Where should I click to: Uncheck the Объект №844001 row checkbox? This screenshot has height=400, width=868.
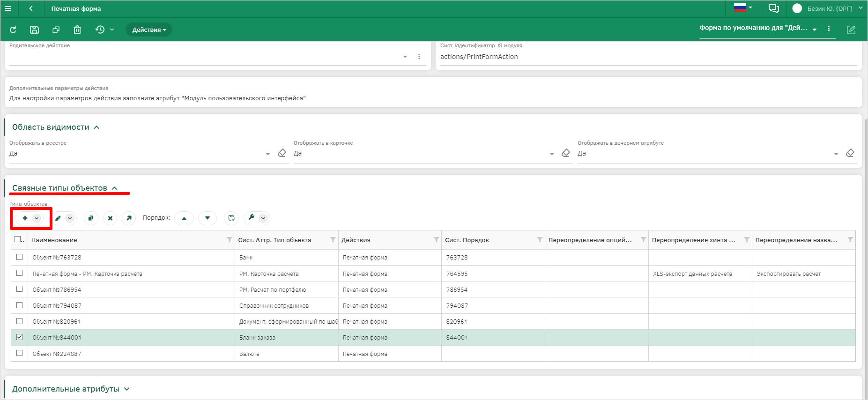pyautogui.click(x=19, y=337)
